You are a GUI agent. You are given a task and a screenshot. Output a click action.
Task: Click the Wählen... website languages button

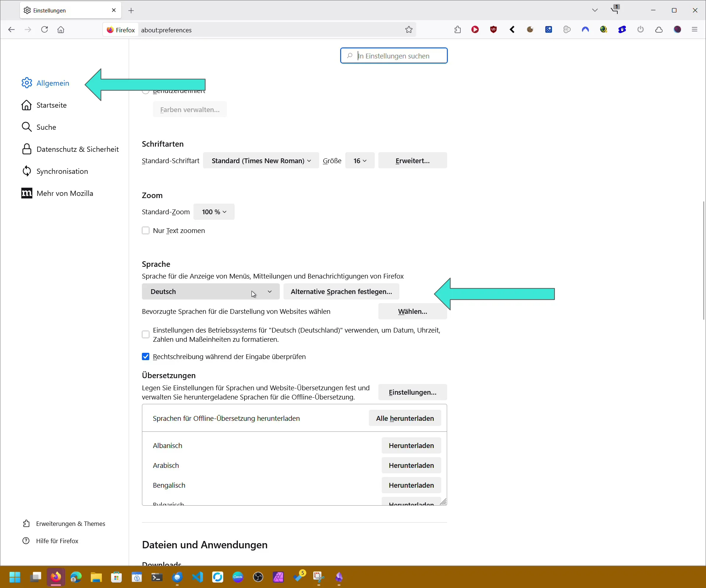(x=413, y=311)
